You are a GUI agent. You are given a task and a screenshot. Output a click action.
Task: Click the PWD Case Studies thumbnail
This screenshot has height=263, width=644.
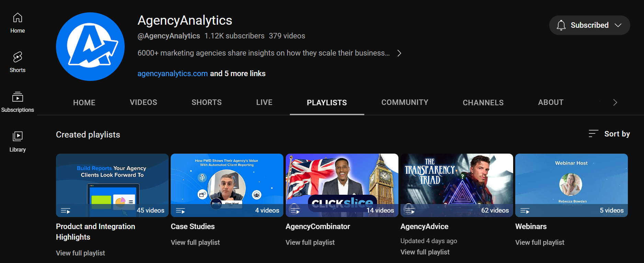pyautogui.click(x=227, y=185)
